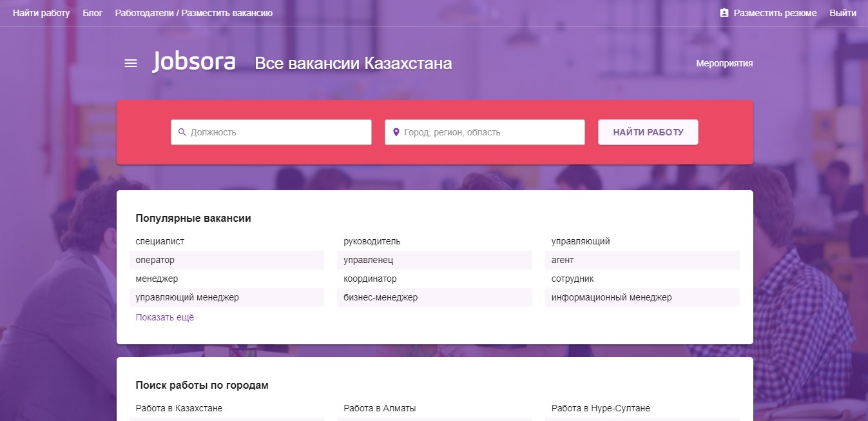The height and width of the screenshot is (421, 868).
Task: Go to Разместить резюме
Action: (x=775, y=13)
